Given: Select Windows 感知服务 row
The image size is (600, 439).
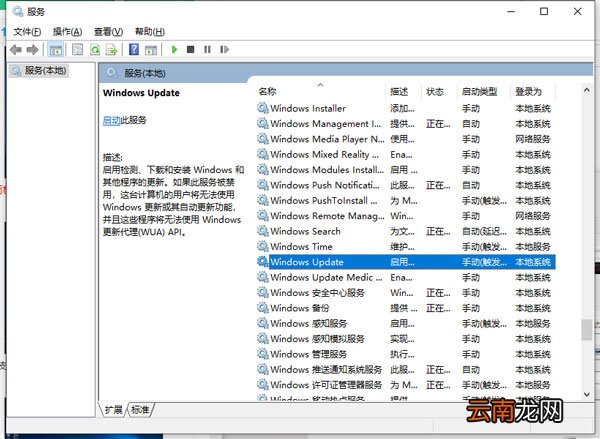Looking at the screenshot, I should 406,323.
